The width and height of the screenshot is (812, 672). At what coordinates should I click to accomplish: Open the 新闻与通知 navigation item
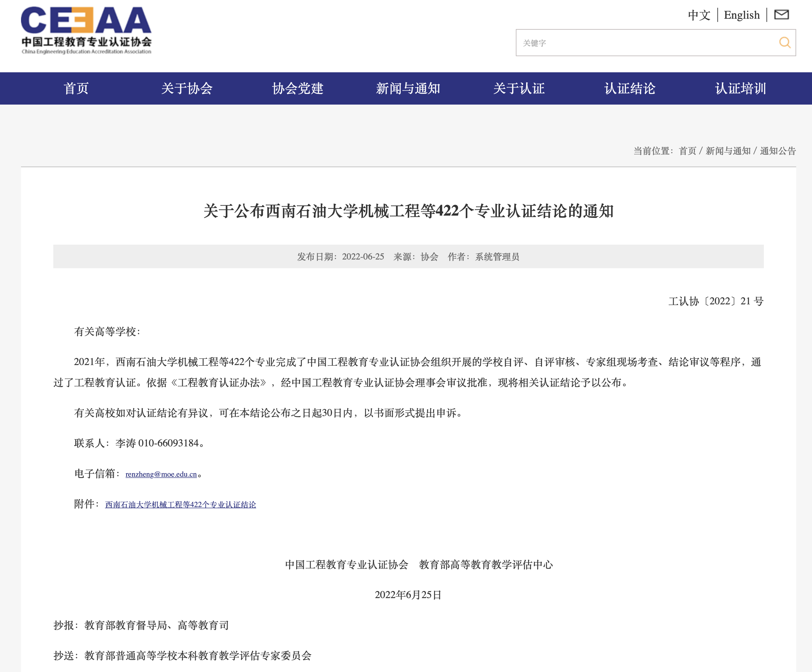tap(408, 88)
